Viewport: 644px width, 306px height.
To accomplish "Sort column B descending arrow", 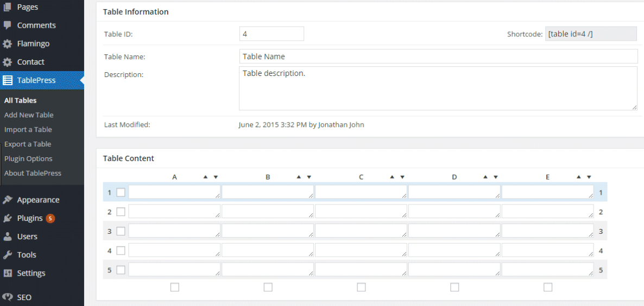I will (x=309, y=177).
